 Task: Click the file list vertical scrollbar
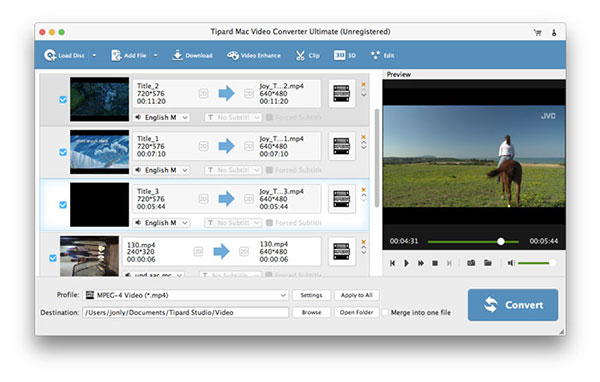tap(377, 158)
